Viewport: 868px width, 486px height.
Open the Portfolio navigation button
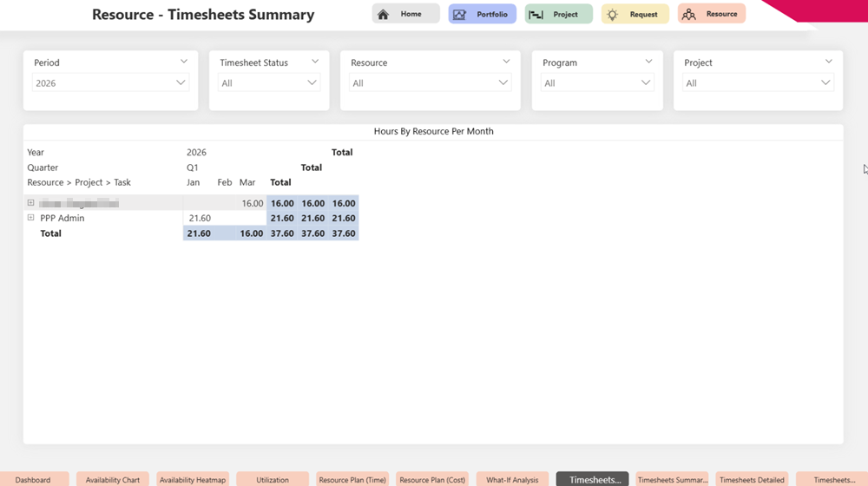(x=482, y=14)
